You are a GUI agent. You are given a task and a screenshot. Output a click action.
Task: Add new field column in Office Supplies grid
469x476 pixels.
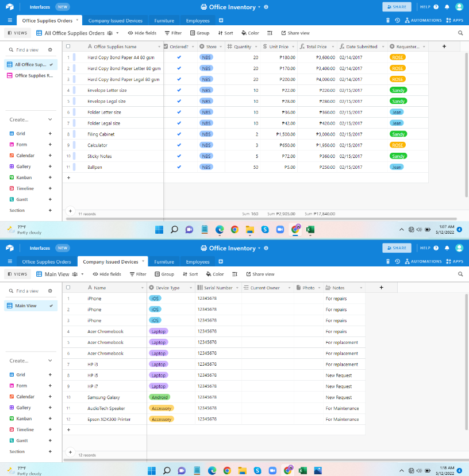(x=444, y=47)
